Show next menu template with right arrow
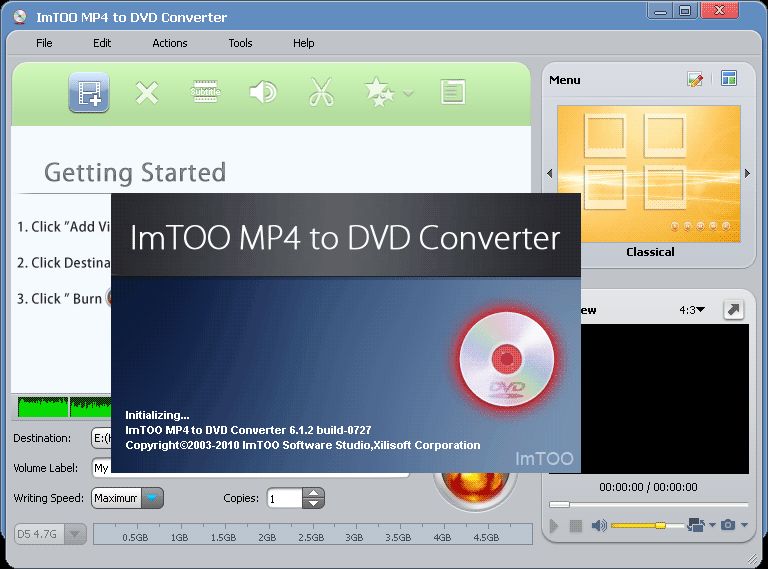 coord(747,173)
